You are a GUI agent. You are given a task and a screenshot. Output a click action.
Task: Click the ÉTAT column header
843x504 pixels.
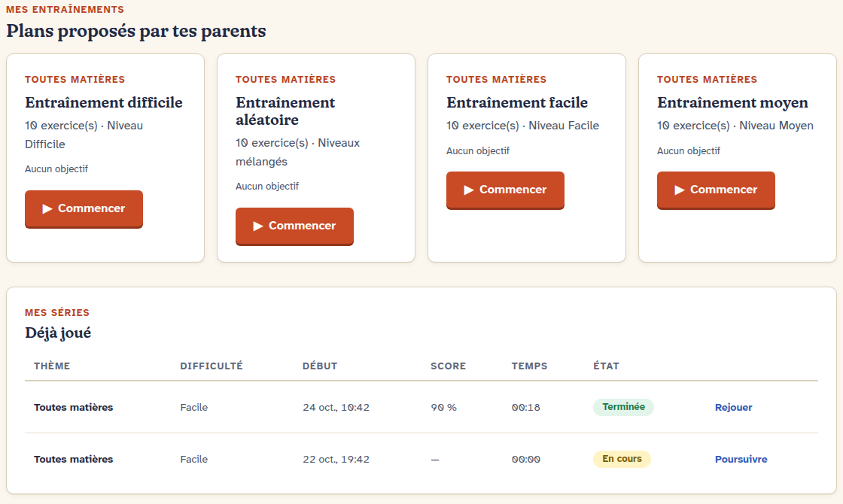point(607,366)
